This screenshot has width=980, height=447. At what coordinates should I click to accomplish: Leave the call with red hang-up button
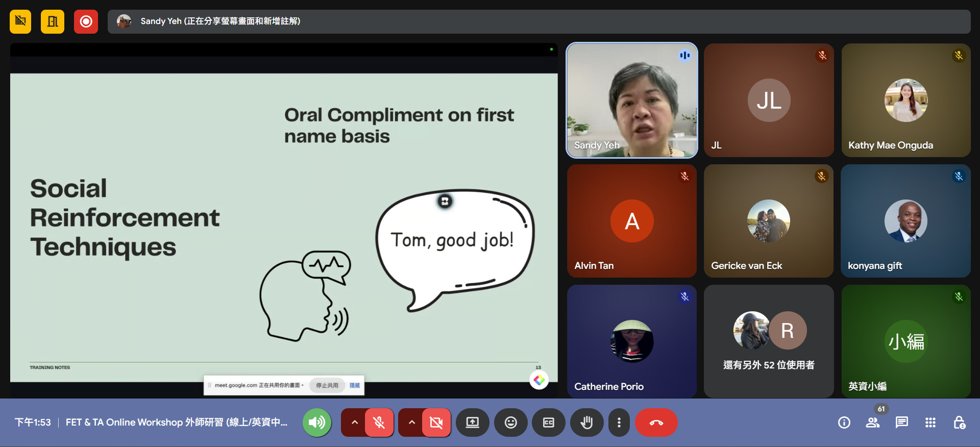click(x=656, y=423)
